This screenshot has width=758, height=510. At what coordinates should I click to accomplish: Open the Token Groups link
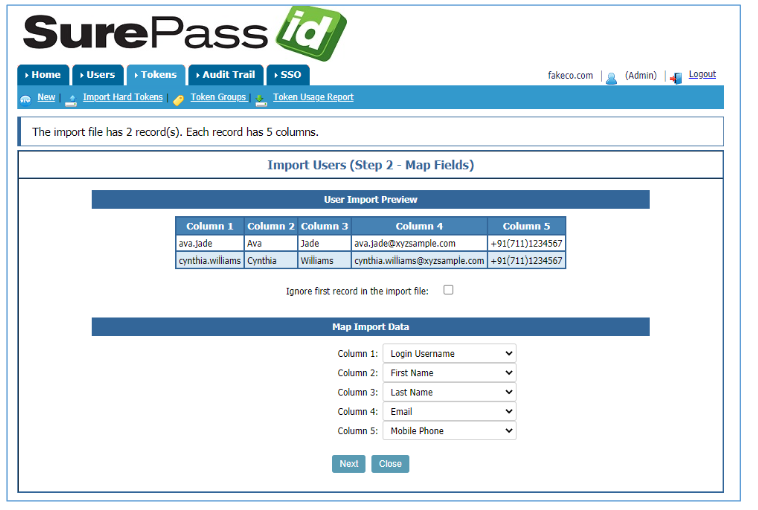[x=219, y=97]
